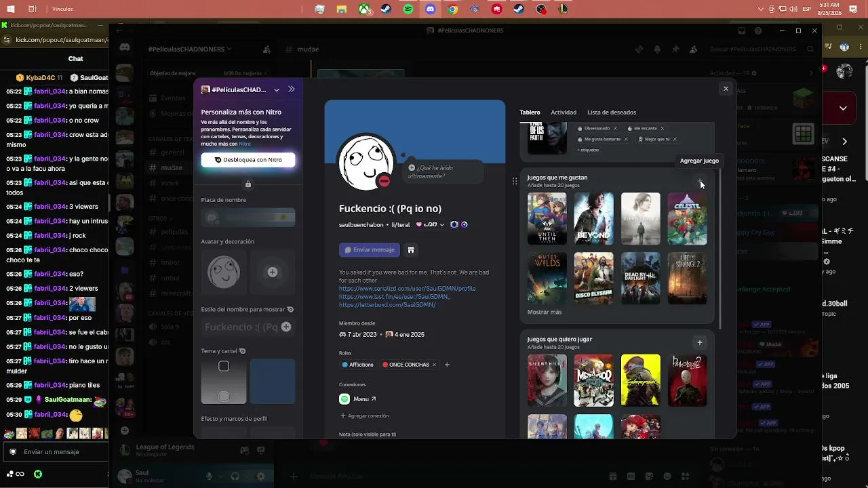Open the Windows Start menu
This screenshot has width=868, height=488.
11,9
